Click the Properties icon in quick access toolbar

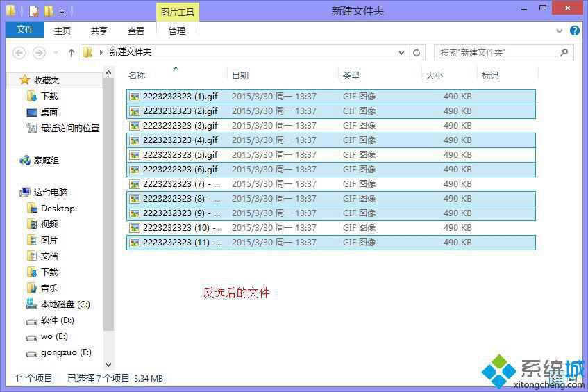pyautogui.click(x=33, y=11)
